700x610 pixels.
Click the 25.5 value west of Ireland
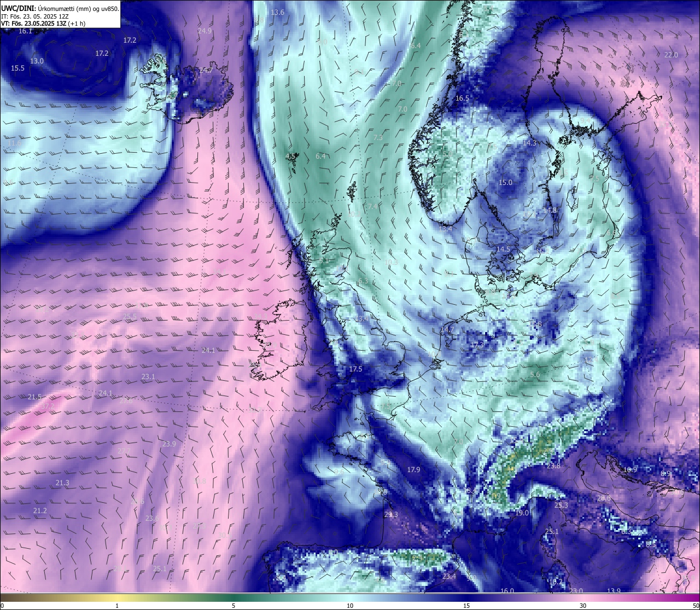(x=130, y=317)
